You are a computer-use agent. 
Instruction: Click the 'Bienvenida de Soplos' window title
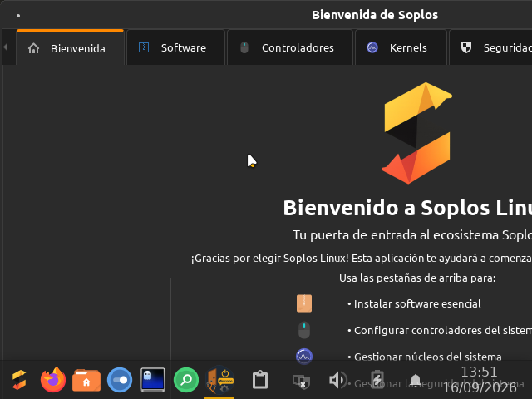(375, 15)
